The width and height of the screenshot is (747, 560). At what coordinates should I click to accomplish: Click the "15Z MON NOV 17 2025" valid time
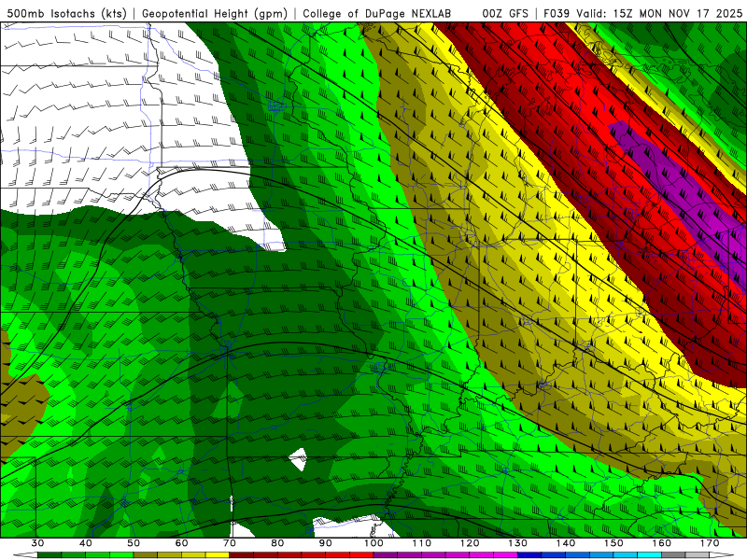(678, 13)
